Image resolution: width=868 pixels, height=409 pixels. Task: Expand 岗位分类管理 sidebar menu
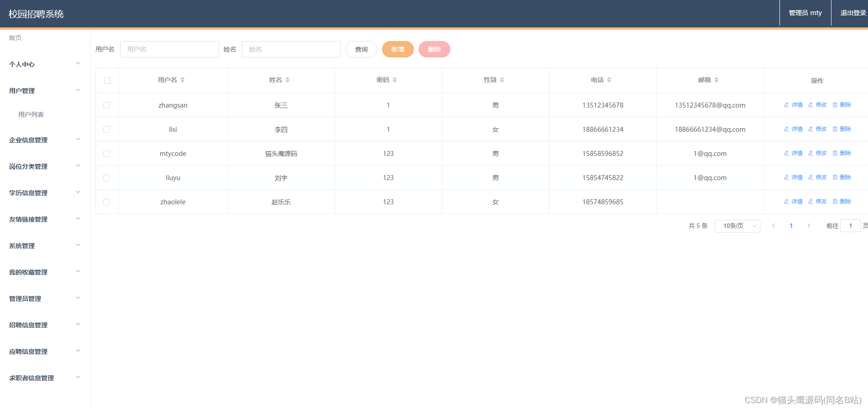[45, 166]
